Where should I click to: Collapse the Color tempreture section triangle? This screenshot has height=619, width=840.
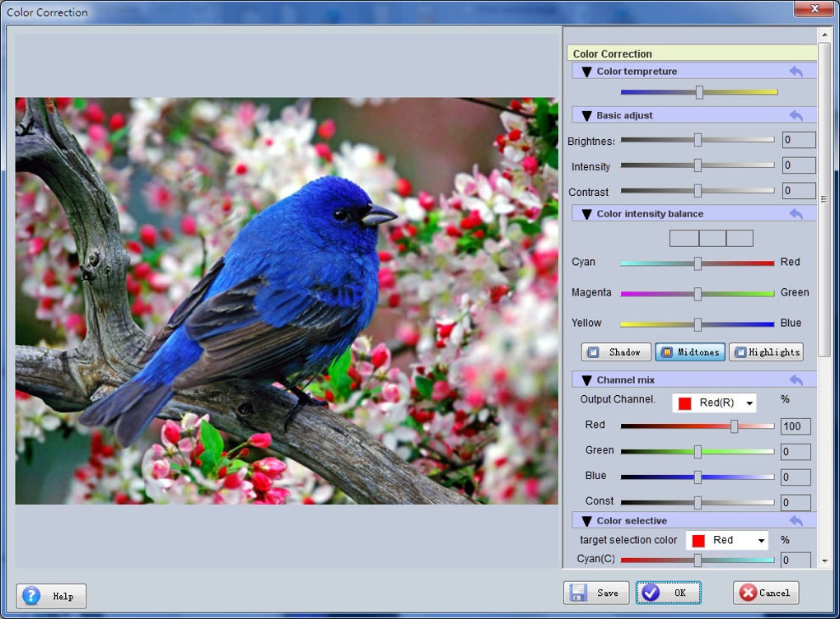click(586, 72)
